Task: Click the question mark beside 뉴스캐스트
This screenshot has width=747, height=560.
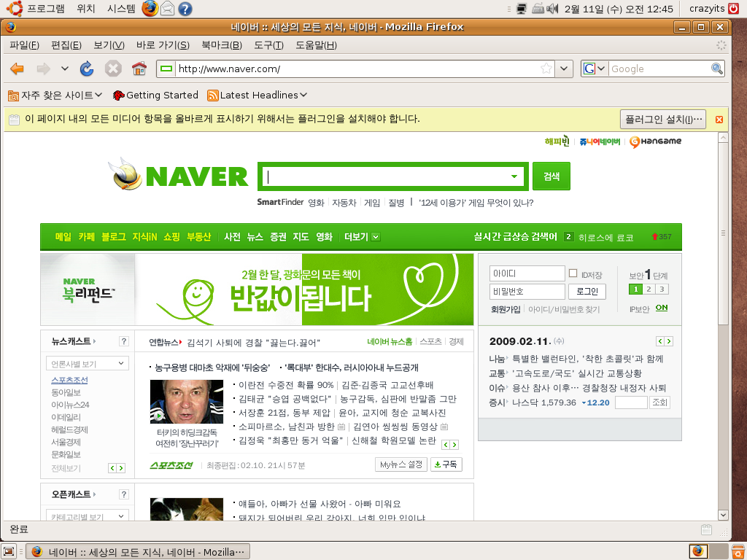Action: pyautogui.click(x=124, y=341)
